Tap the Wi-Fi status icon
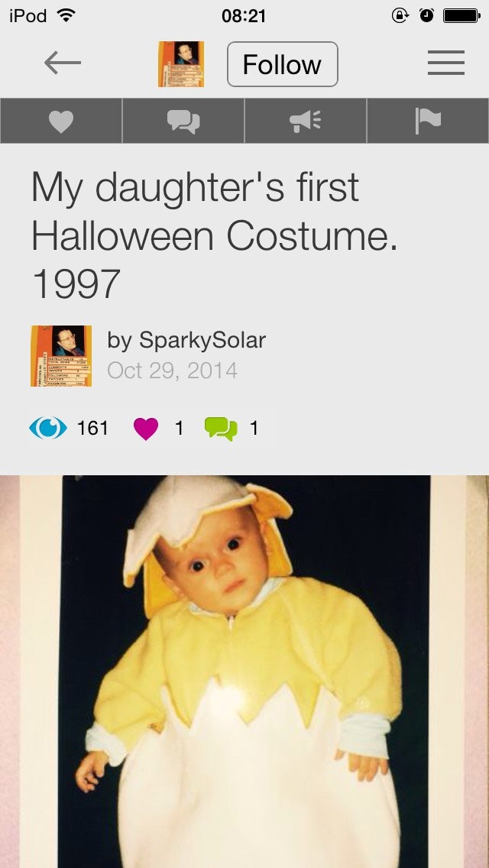Viewport: 489px width, 868px height. [x=68, y=16]
